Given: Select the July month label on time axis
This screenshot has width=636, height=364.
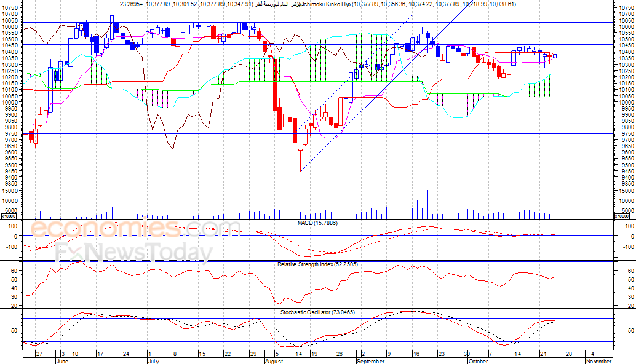Looking at the screenshot, I should coord(153,361).
